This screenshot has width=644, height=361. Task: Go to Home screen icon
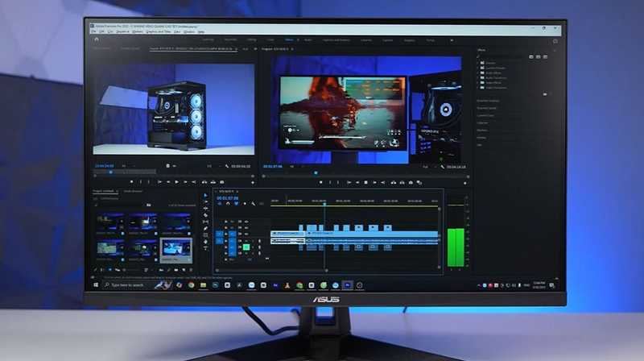click(97, 39)
